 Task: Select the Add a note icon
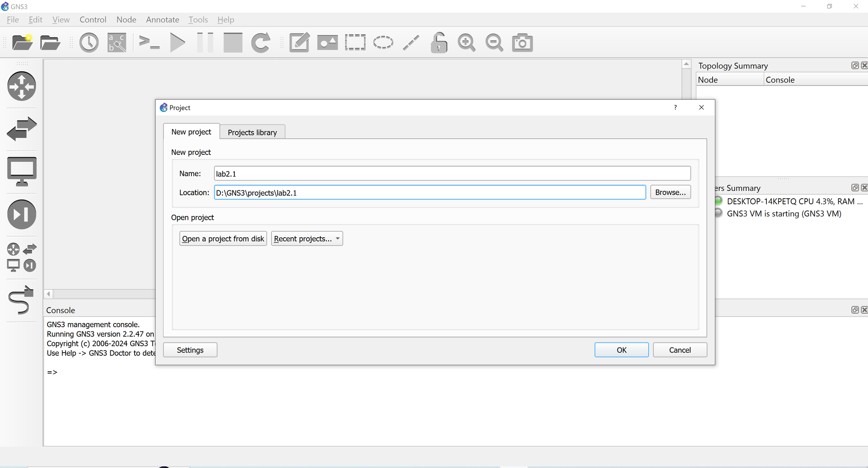(299, 43)
